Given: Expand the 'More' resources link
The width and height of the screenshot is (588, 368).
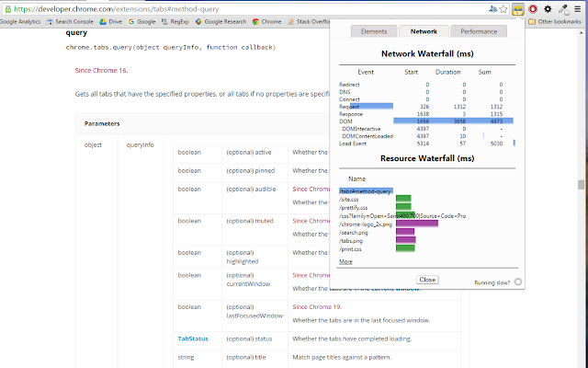Looking at the screenshot, I should tap(345, 261).
